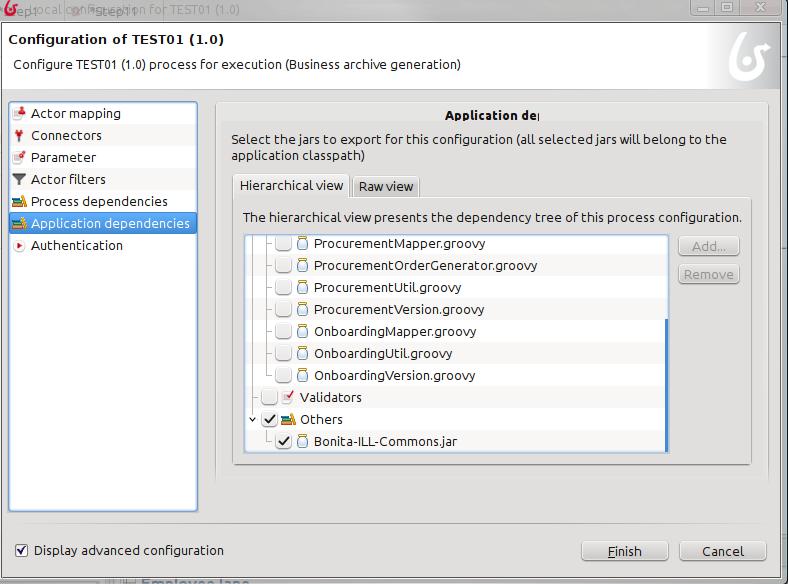Screen dimensions: 788x584
Task: Uncheck the Bonita-ILL-Commons.jar checkbox
Action: [x=283, y=441]
